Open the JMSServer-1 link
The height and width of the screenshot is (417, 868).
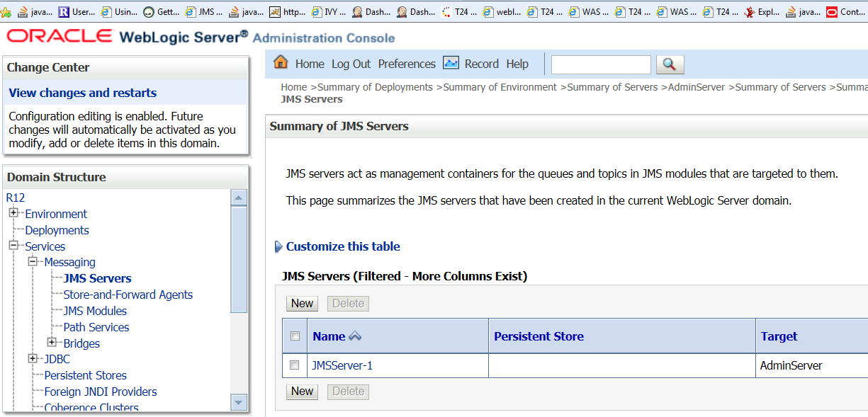pos(342,365)
